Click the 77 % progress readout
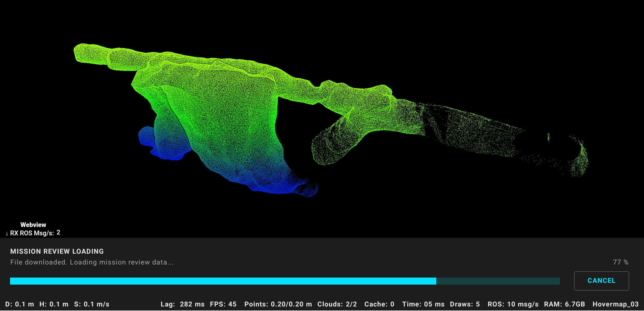 620,262
